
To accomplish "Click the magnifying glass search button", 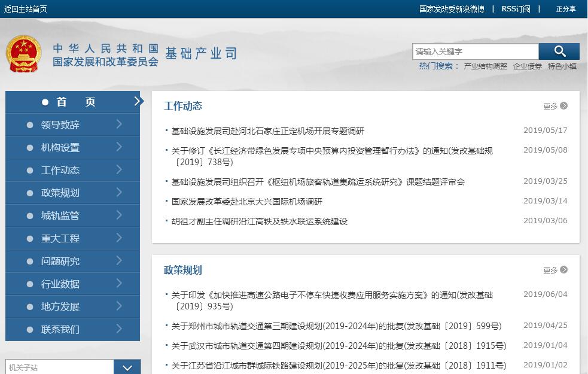I will 559,51.
